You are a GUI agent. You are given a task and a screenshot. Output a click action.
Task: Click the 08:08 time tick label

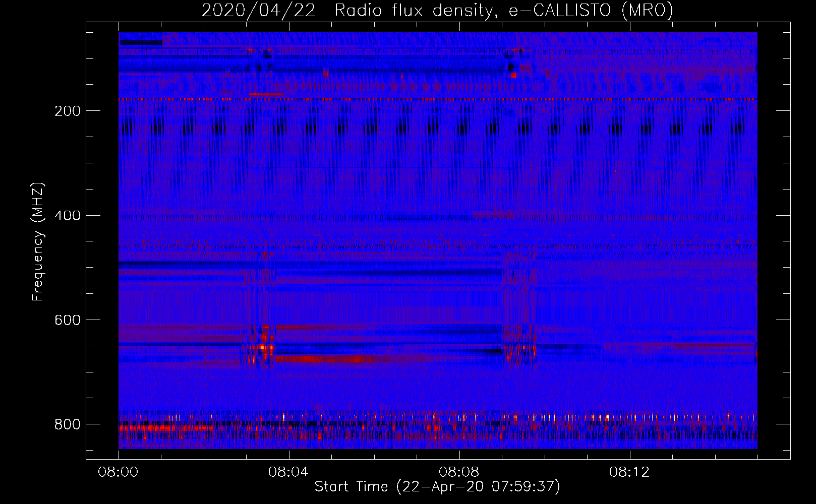(459, 472)
